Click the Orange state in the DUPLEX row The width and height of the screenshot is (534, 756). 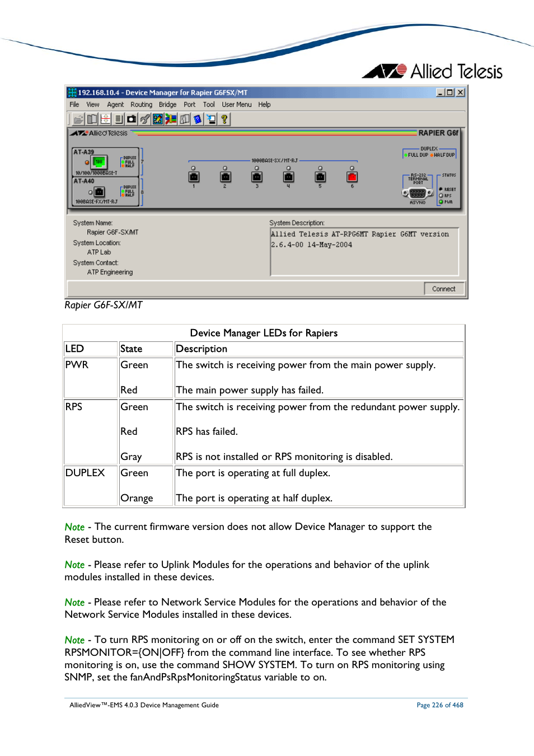137,498
